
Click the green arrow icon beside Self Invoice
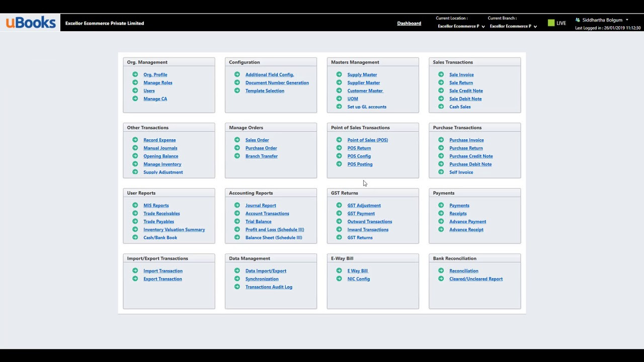point(441,172)
